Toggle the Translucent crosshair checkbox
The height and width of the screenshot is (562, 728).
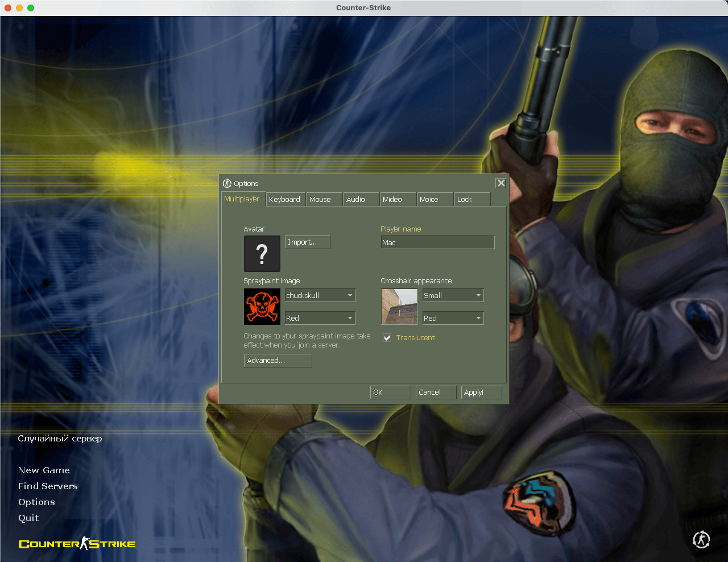pyautogui.click(x=387, y=338)
